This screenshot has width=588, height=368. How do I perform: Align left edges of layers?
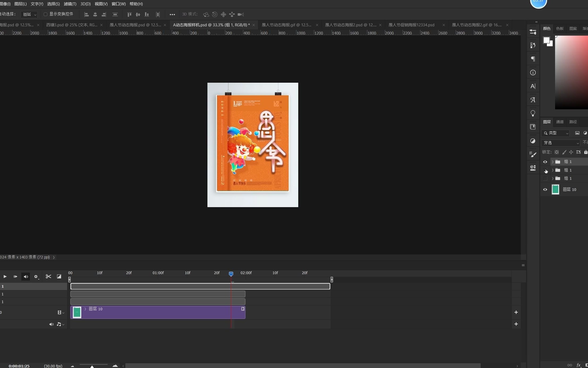point(86,14)
